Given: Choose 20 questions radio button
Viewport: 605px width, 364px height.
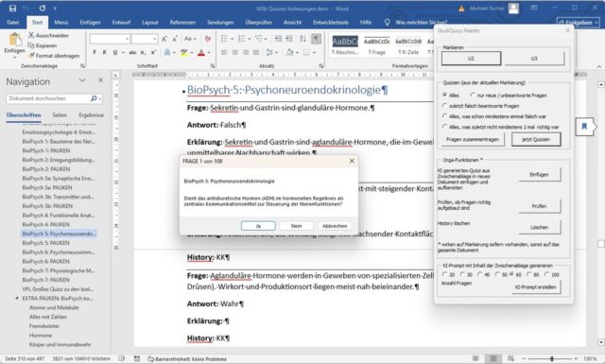Looking at the screenshot, I should [444, 274].
